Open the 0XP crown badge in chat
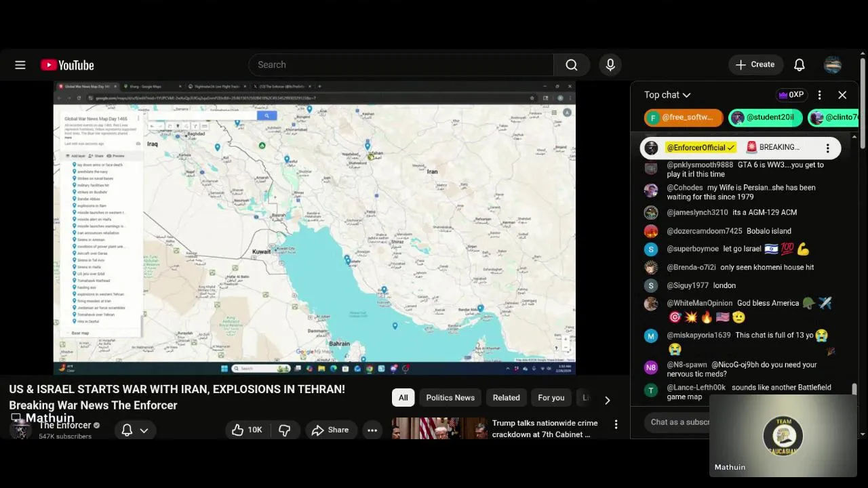This screenshot has height=488, width=868. [x=791, y=95]
